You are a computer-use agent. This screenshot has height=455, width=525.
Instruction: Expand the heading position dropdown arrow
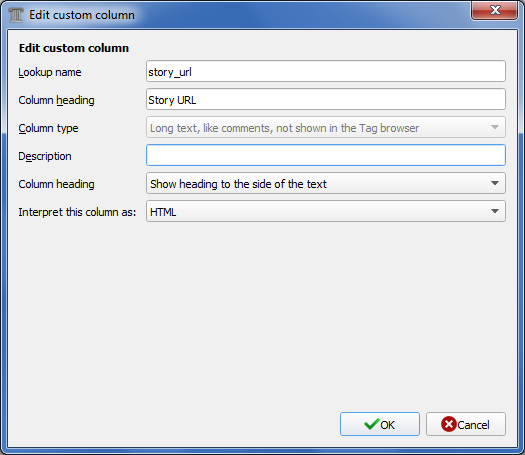point(495,183)
